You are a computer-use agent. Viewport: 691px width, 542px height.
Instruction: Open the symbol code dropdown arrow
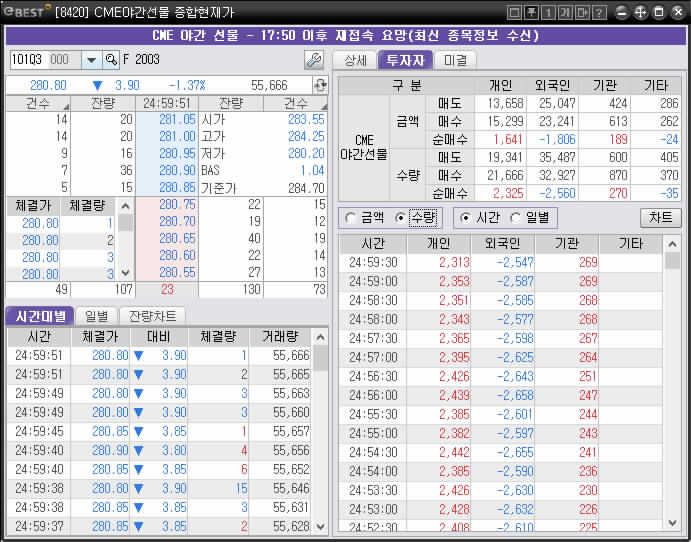pos(92,59)
